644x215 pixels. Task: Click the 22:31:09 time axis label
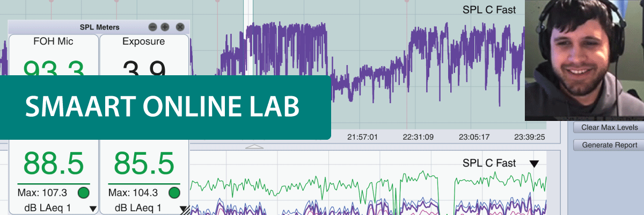click(418, 137)
